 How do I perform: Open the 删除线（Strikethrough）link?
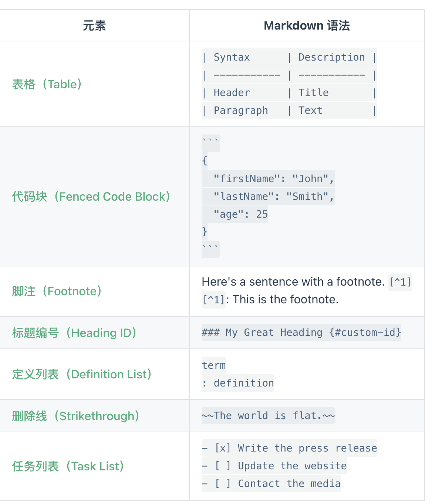coord(75,416)
